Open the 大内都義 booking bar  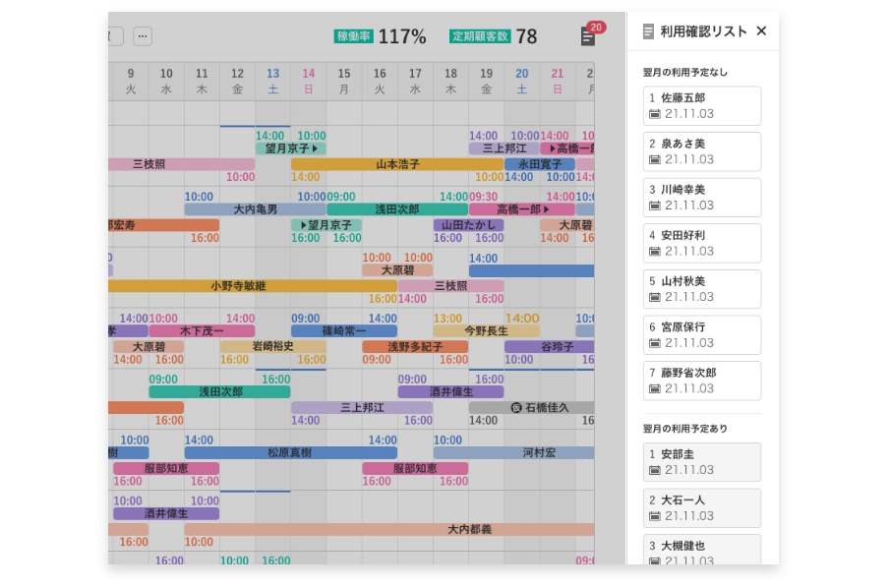point(389,529)
